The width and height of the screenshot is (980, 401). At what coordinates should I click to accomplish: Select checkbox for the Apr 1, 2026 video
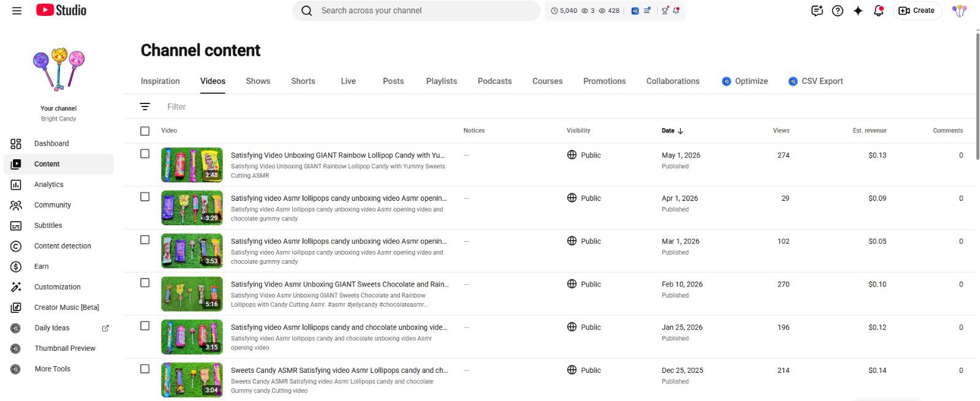(145, 197)
